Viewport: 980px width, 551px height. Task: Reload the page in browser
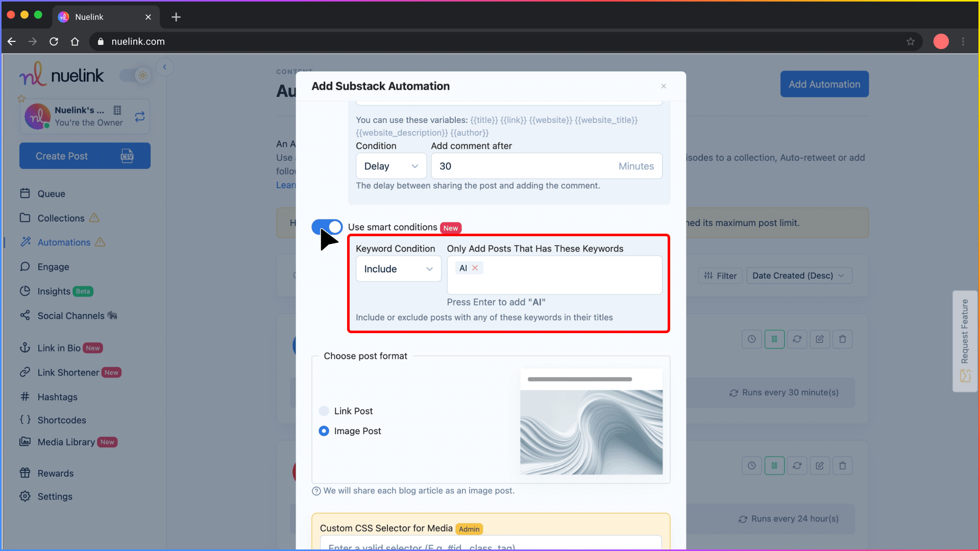[x=54, y=41]
